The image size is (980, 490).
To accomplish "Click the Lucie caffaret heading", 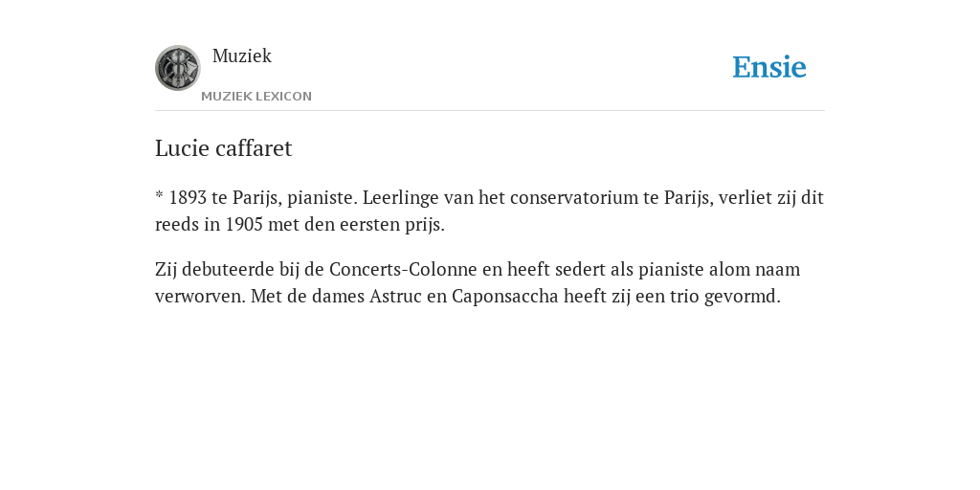I will pyautogui.click(x=224, y=148).
